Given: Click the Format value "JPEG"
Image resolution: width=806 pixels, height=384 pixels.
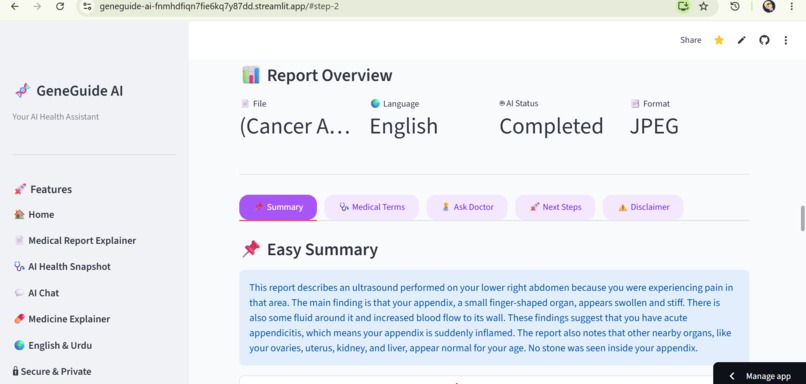Looking at the screenshot, I should tap(654, 126).
